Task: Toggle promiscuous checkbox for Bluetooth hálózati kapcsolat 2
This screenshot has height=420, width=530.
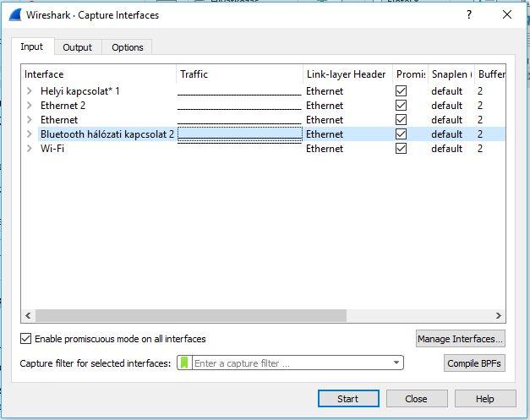Action: pyautogui.click(x=401, y=134)
